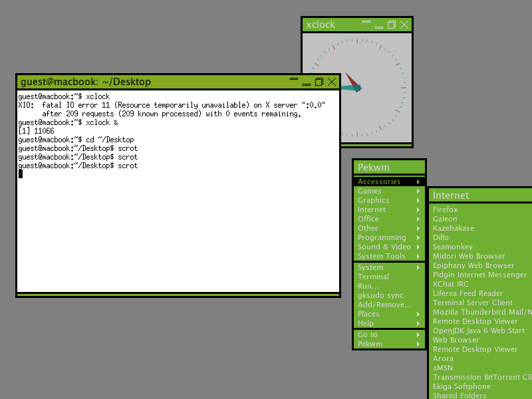Launch Firefox from the Internet menu
The width and height of the screenshot is (532, 399).
480,209
